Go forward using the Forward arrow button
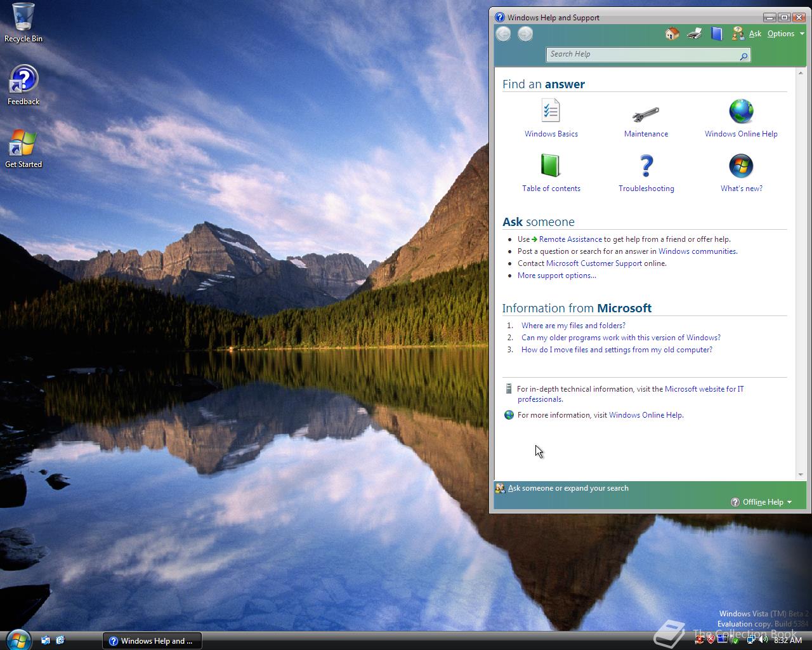Image resolution: width=812 pixels, height=650 pixels. (525, 34)
